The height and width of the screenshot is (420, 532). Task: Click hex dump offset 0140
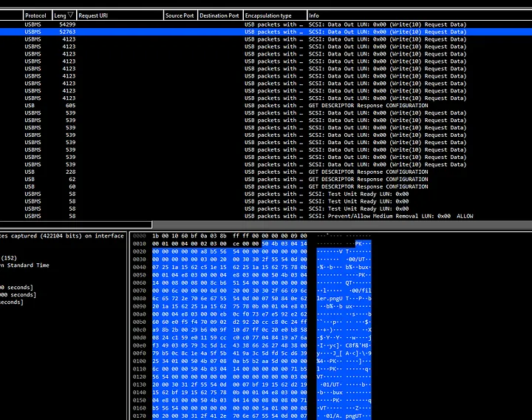coord(139,393)
